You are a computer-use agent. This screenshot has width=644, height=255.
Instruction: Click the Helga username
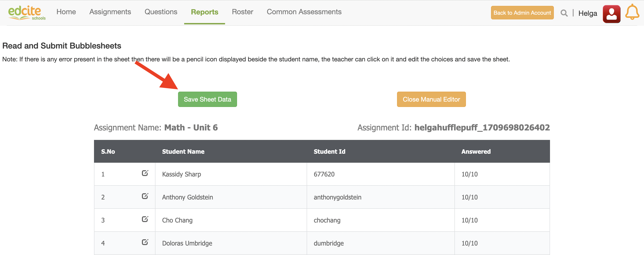point(587,13)
